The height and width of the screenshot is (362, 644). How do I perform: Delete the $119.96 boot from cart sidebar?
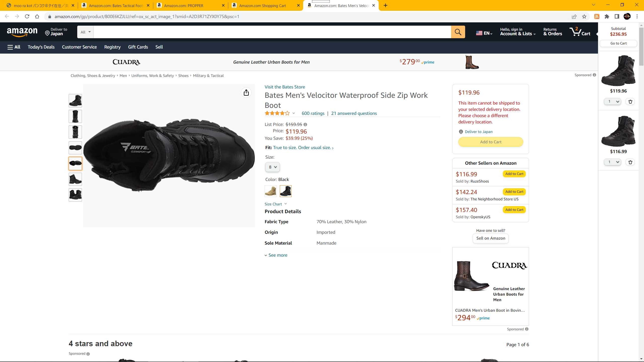coord(630,102)
